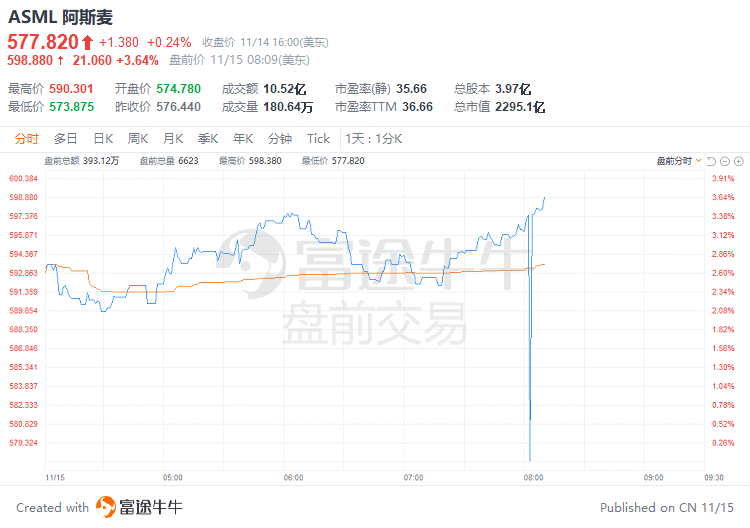Click the last price 577.820

[x=43, y=42]
